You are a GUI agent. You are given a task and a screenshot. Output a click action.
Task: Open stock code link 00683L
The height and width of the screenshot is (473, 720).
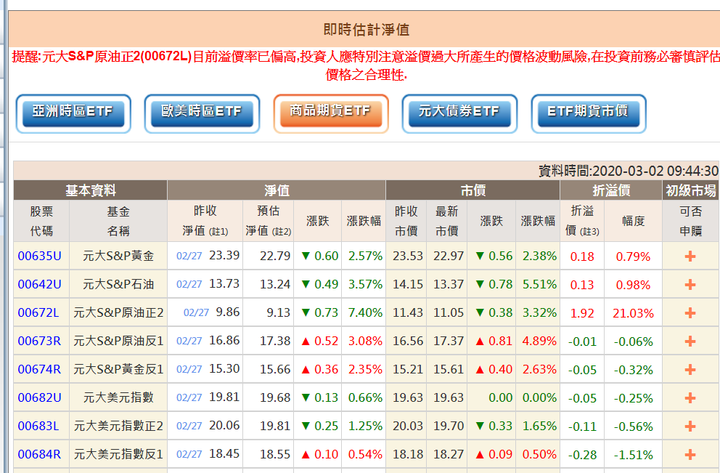(x=38, y=426)
